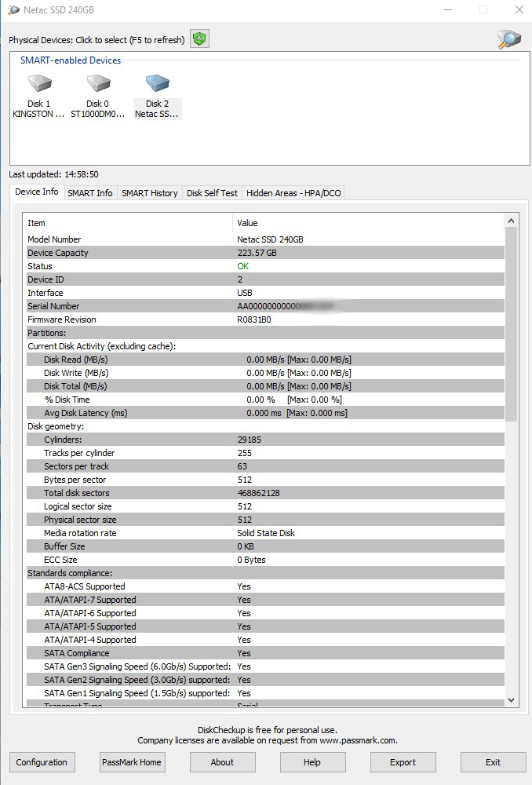532x785 pixels.
Task: Click Solid State Disk value
Action: pos(266,533)
